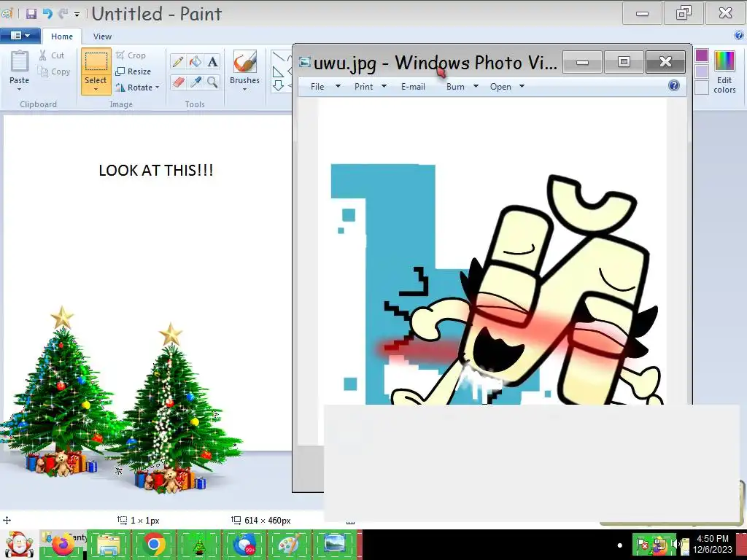Select the diagonal Line shape
The width and height of the screenshot is (747, 560).
tap(279, 58)
